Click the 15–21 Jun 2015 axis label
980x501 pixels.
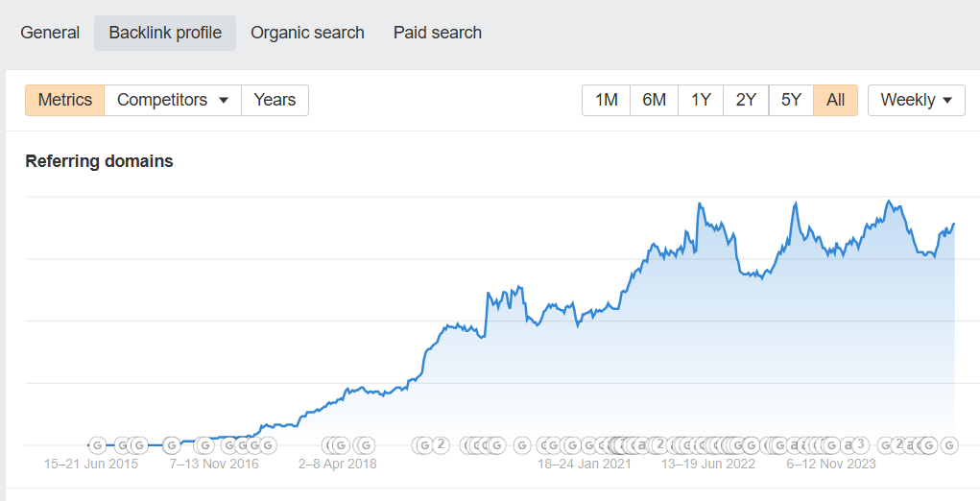tap(90, 465)
